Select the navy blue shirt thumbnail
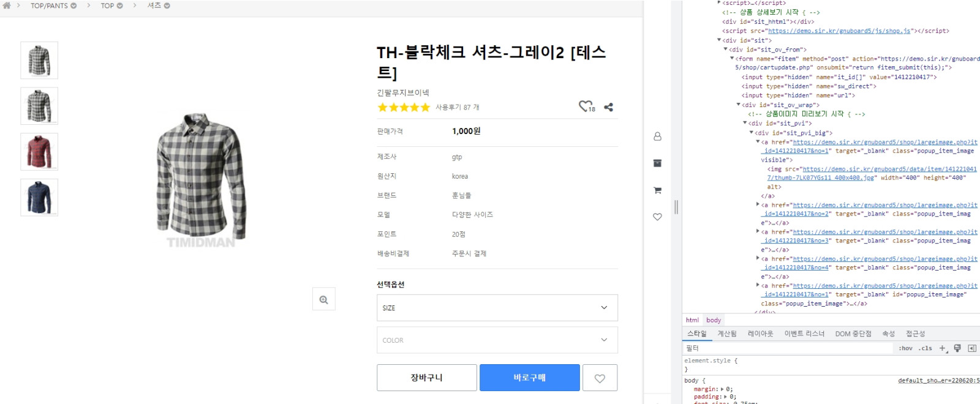 pyautogui.click(x=39, y=197)
